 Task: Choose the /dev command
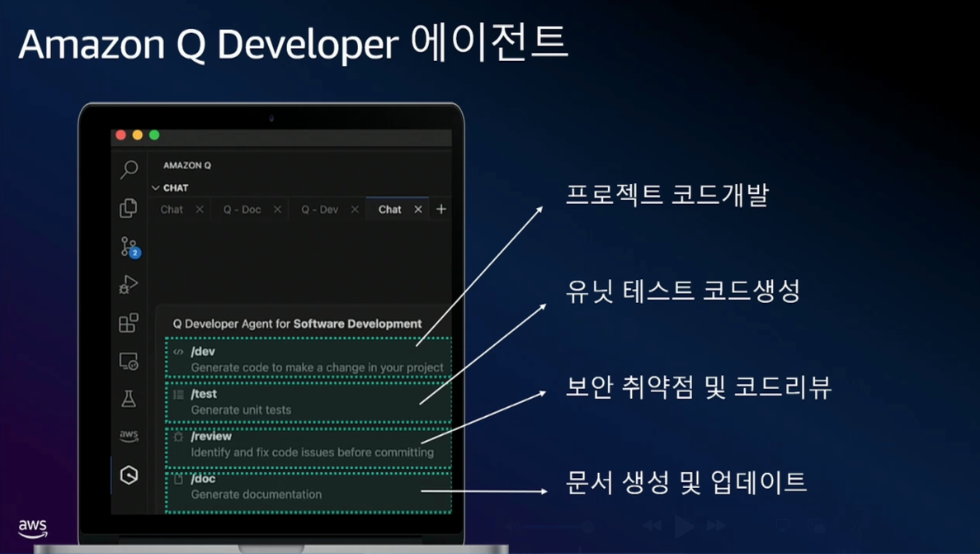[309, 359]
